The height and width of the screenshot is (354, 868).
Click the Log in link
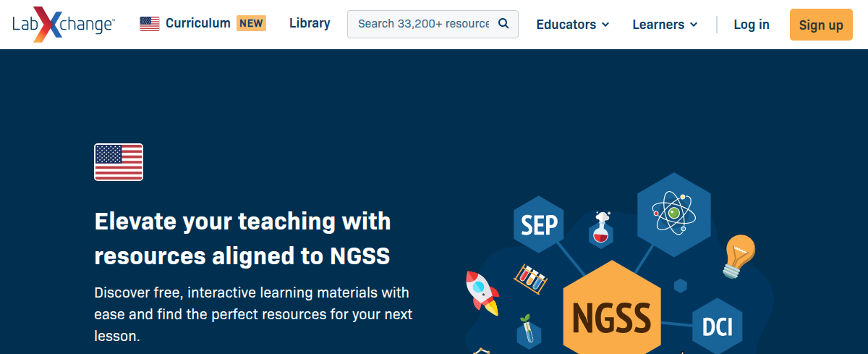coord(752,25)
